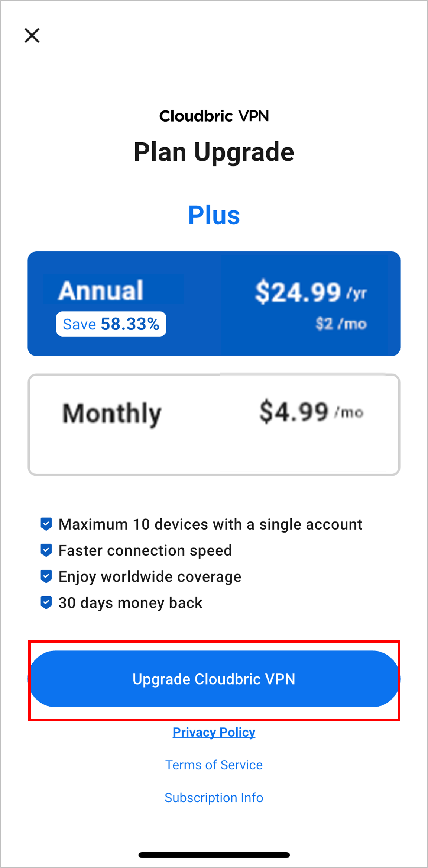Tap shield check icon beside Enjoy worldwide coverage
The width and height of the screenshot is (428, 868).
tap(46, 576)
